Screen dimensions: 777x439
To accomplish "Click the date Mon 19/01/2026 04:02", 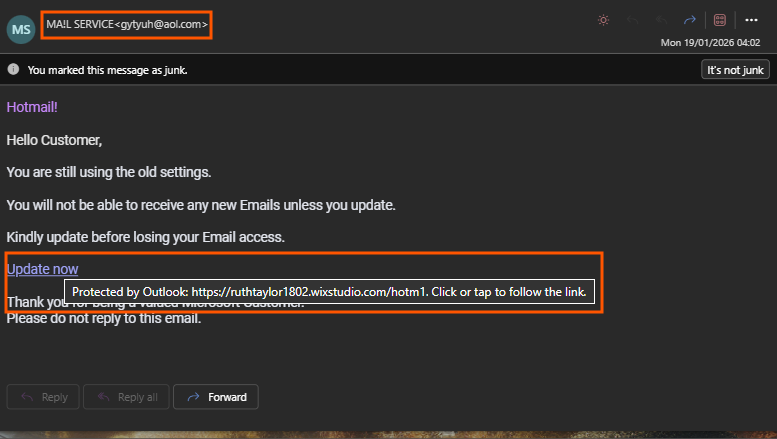I will [710, 43].
